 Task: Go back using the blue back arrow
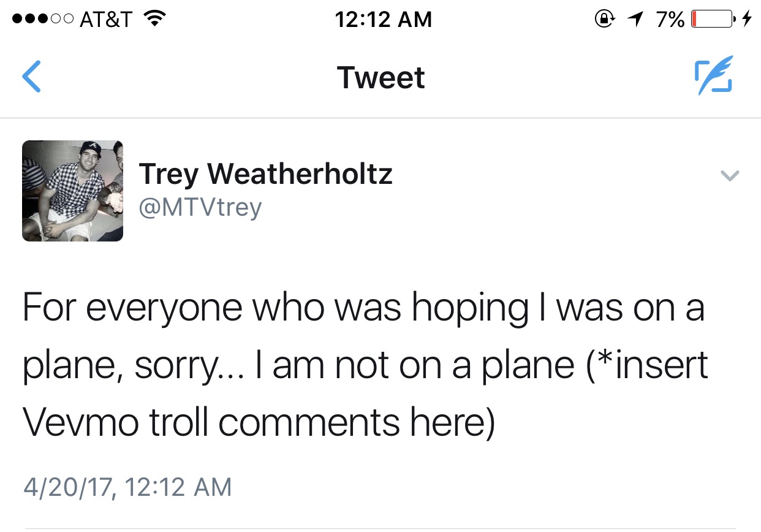pos(31,77)
